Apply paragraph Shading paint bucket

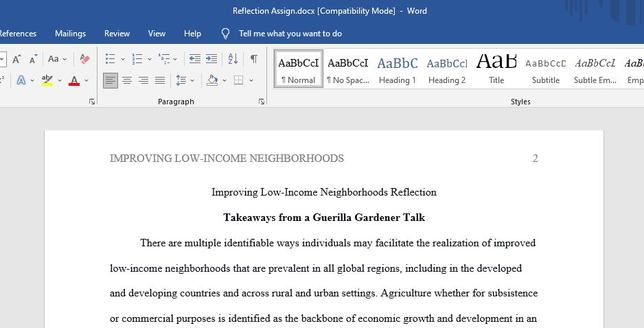point(212,80)
